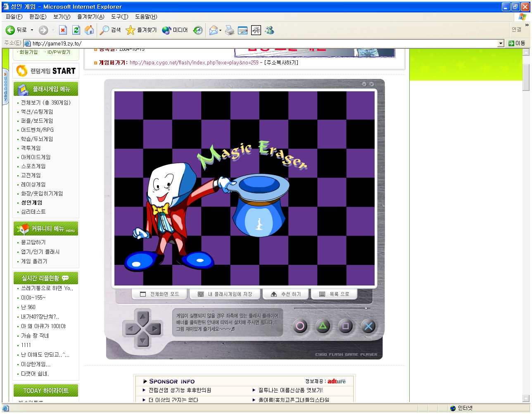
Task: Click the purple square player button
Action: [x=345, y=326]
